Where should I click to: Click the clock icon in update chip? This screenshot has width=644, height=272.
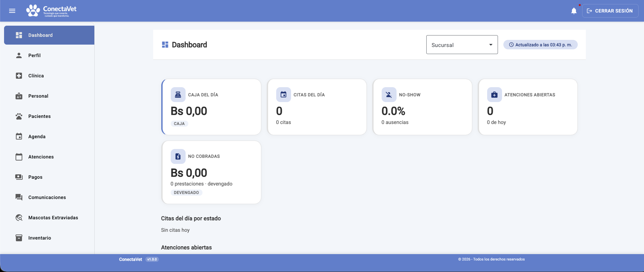[x=511, y=45]
